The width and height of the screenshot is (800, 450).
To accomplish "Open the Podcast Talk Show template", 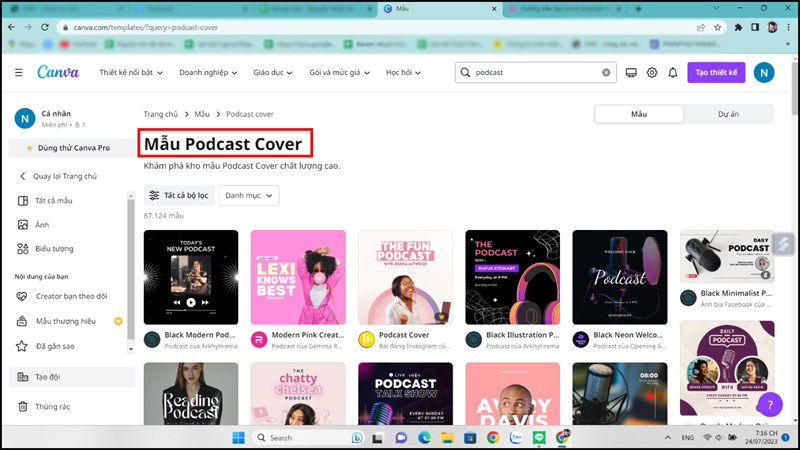I will click(x=405, y=393).
